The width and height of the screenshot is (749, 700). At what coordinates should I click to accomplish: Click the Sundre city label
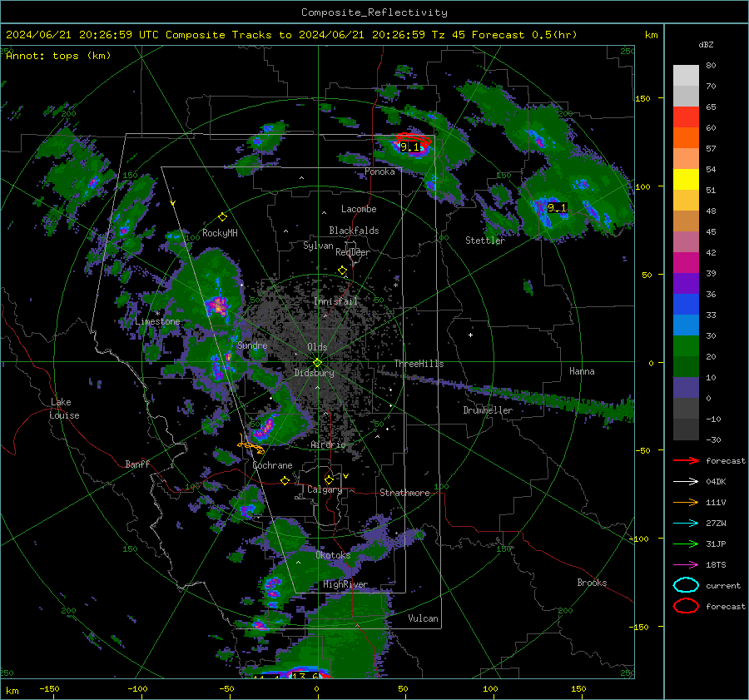tap(252, 345)
